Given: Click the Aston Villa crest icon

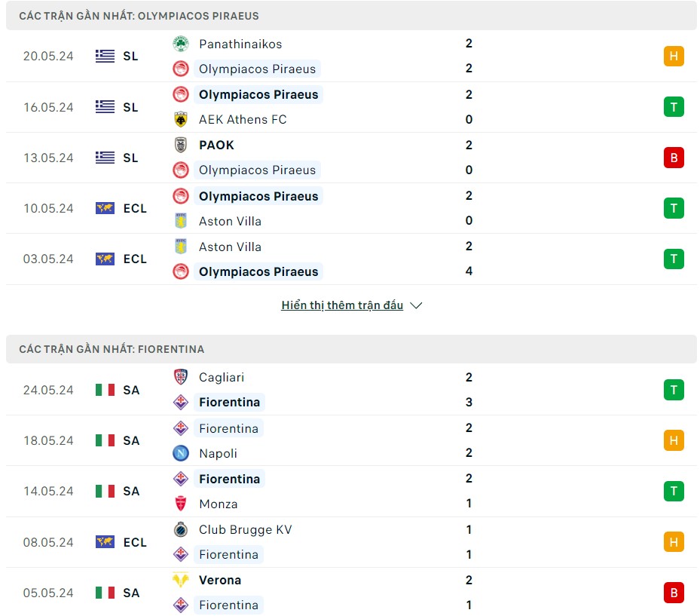Looking at the screenshot, I should pyautogui.click(x=181, y=221).
